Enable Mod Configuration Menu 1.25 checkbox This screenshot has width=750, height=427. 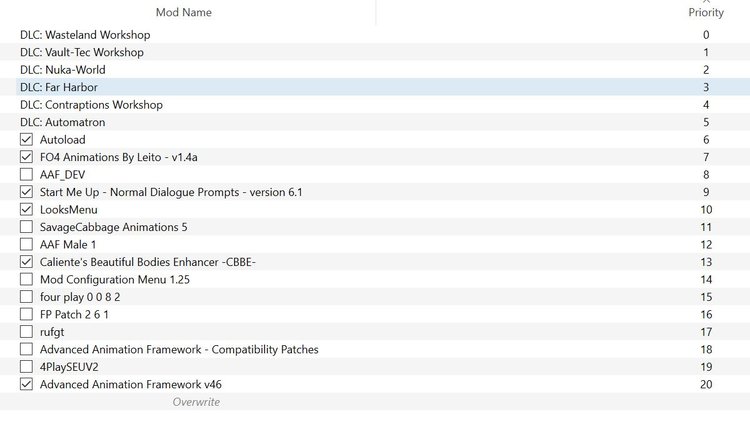click(26, 279)
